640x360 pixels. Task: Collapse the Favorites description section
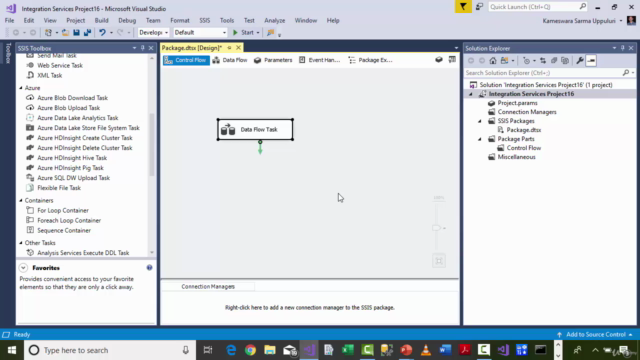pos(23,268)
